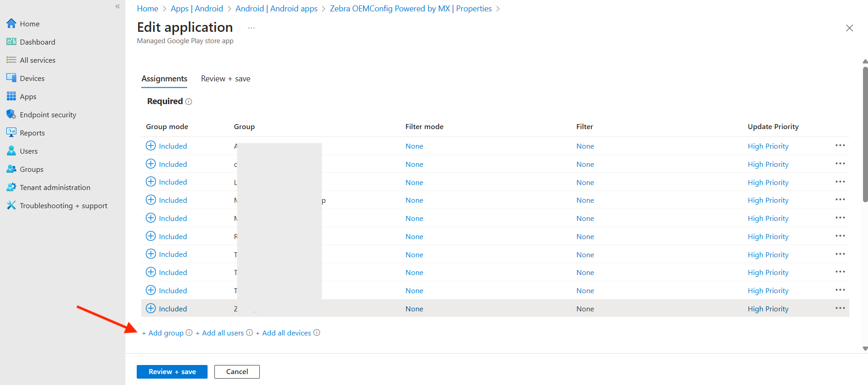Click the + Add group link
The image size is (868, 385).
tap(163, 333)
